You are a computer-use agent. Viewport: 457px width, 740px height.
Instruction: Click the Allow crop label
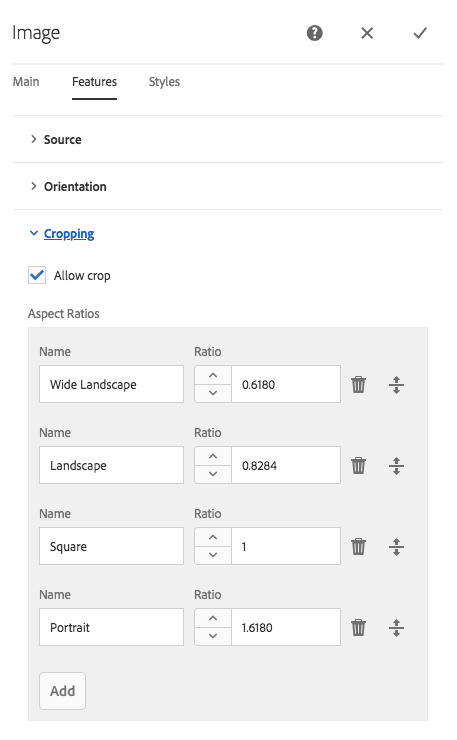click(82, 276)
